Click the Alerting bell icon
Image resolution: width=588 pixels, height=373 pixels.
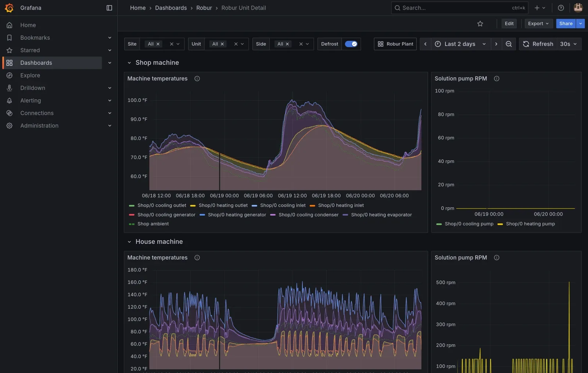click(x=10, y=100)
